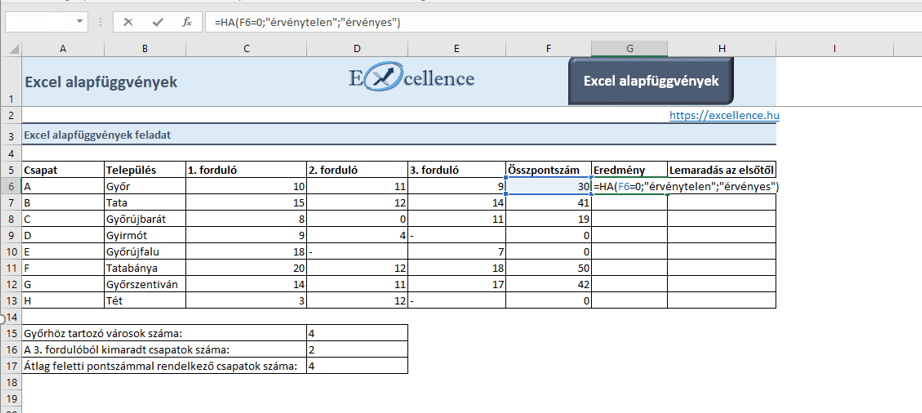Click the Excellence logo image
The width and height of the screenshot is (922, 413).
pos(412,79)
